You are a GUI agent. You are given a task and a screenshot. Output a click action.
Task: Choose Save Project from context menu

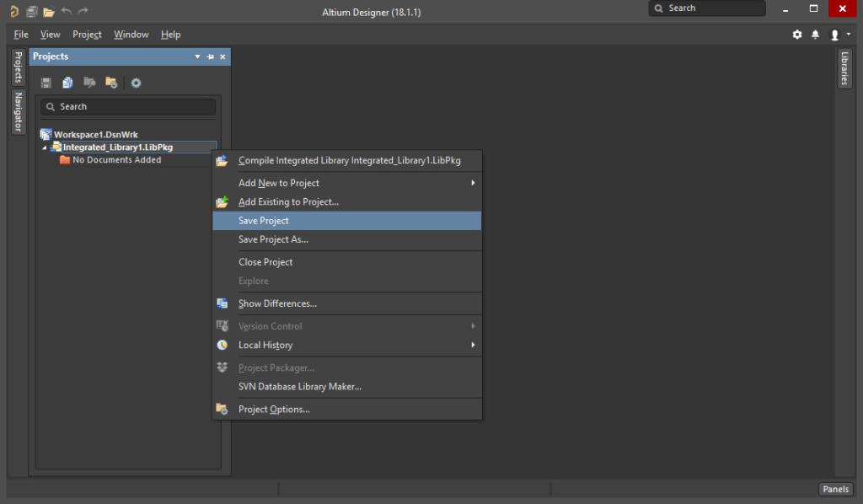coord(346,221)
